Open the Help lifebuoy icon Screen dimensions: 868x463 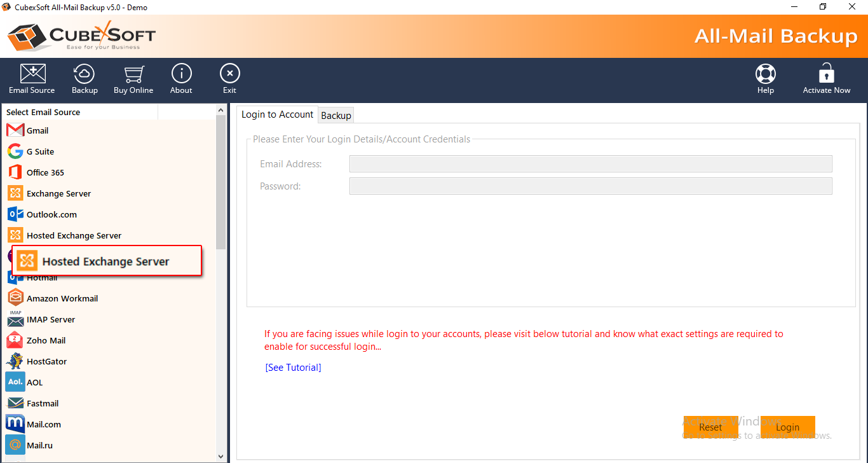(x=766, y=74)
